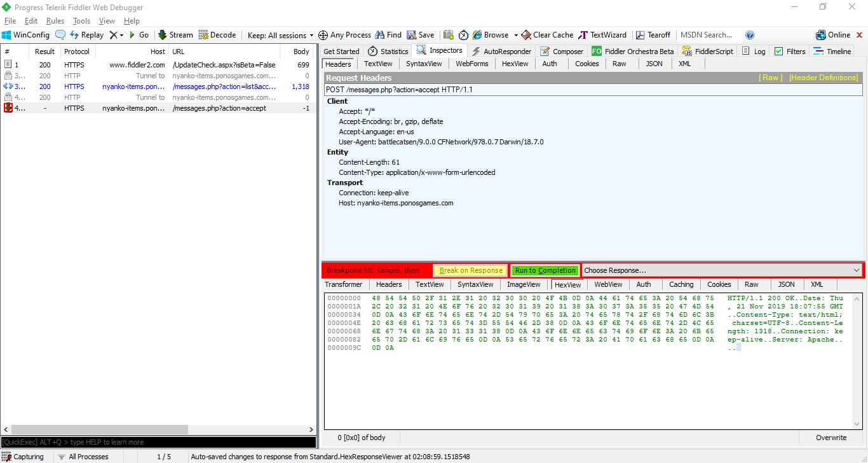This screenshot has width=868, height=463.
Task: Save sessions with Save icon
Action: 421,35
